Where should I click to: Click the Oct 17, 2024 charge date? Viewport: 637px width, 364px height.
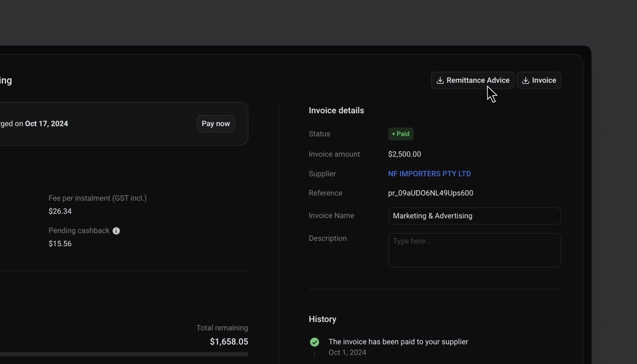46,124
